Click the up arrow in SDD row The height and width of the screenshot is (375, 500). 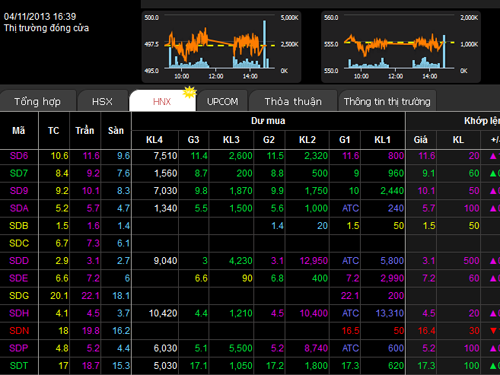(493, 261)
